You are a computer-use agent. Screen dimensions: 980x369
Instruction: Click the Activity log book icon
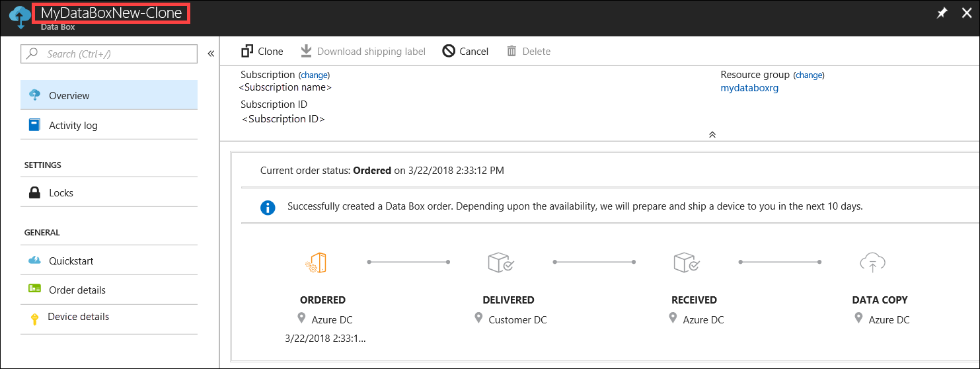click(34, 125)
